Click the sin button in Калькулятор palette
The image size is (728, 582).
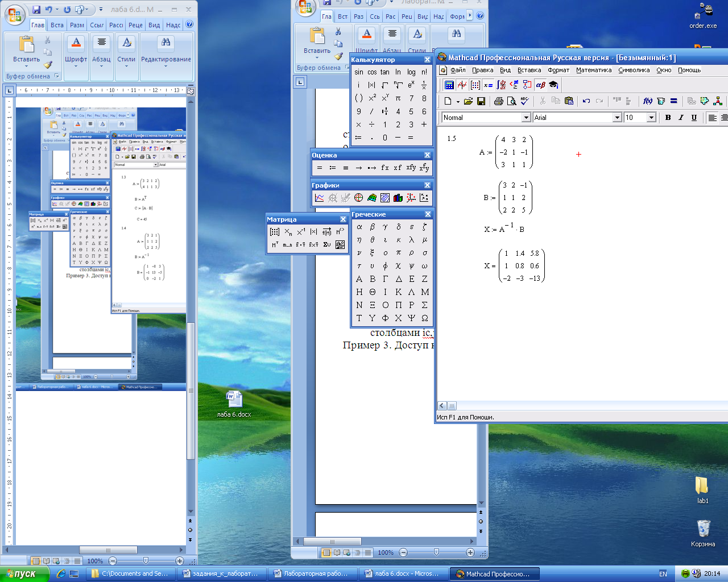pyautogui.click(x=359, y=72)
